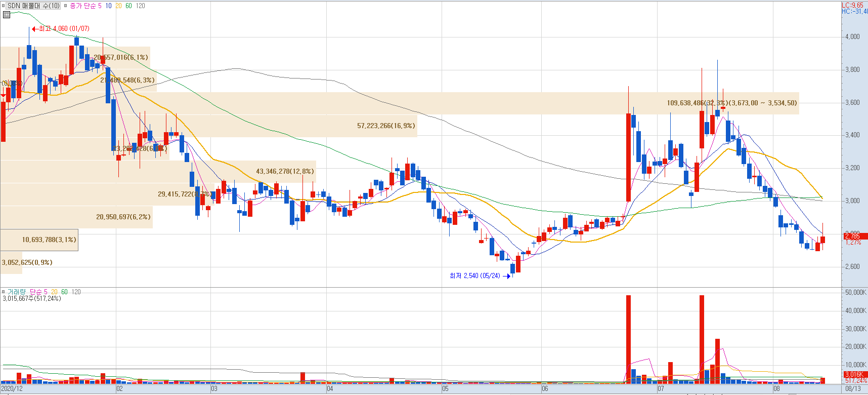Click the 04 month axis label
This screenshot has width=868, height=395.
click(x=330, y=389)
